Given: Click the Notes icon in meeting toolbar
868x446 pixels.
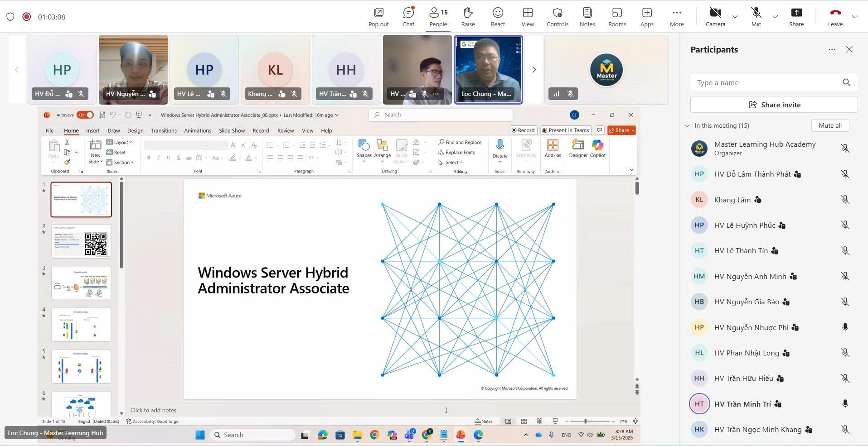Looking at the screenshot, I should coord(587,17).
